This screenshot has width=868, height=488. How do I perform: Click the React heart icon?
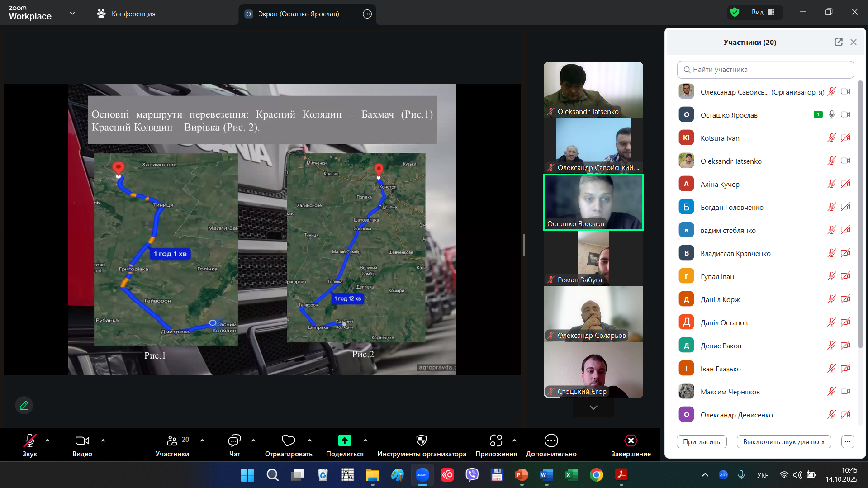pyautogui.click(x=288, y=441)
